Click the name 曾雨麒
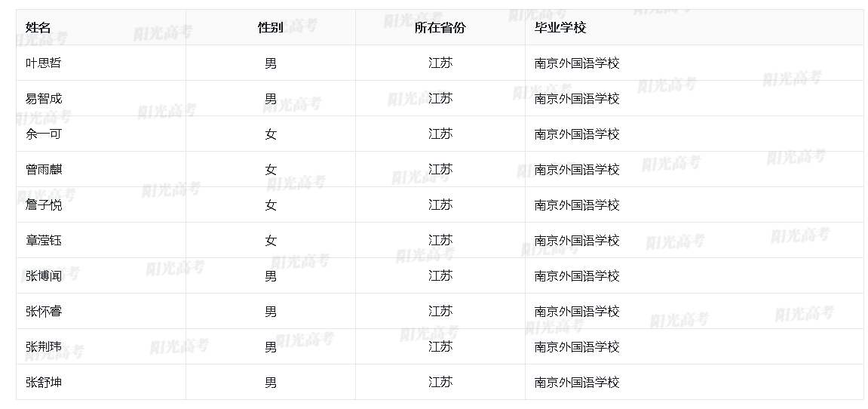The width and height of the screenshot is (868, 409). pos(44,170)
